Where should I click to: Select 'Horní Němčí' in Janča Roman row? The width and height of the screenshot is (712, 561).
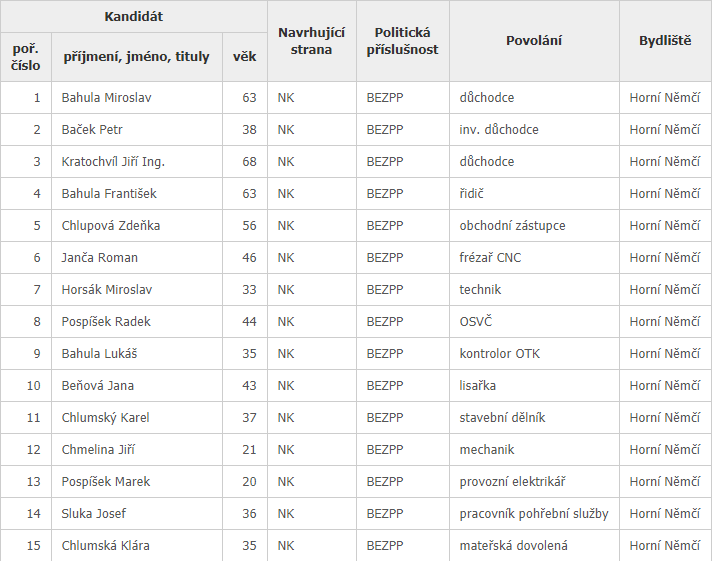click(x=665, y=258)
